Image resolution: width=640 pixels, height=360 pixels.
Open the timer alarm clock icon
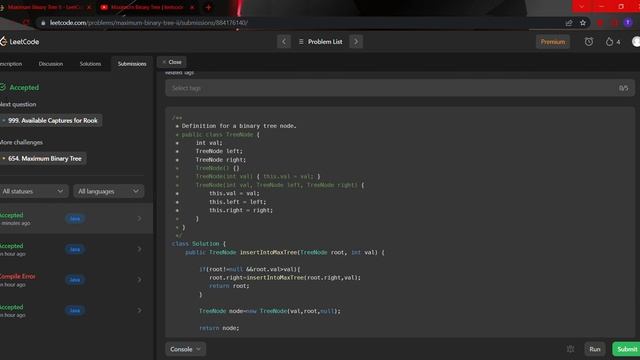coord(589,42)
